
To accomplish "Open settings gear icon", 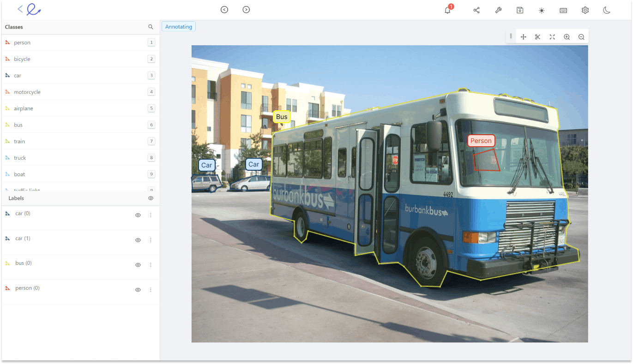I will click(x=585, y=10).
